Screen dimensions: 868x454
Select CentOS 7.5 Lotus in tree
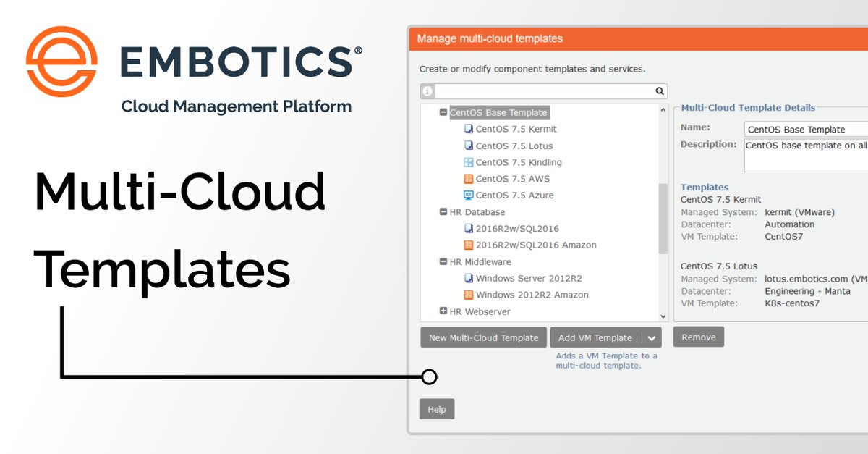[x=514, y=146]
